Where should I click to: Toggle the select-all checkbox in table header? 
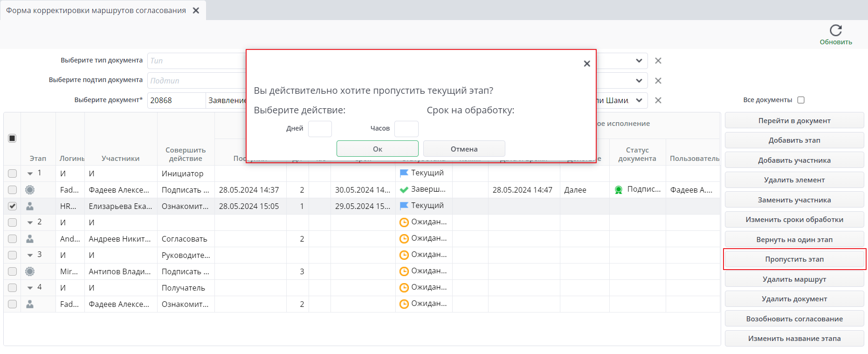click(12, 138)
